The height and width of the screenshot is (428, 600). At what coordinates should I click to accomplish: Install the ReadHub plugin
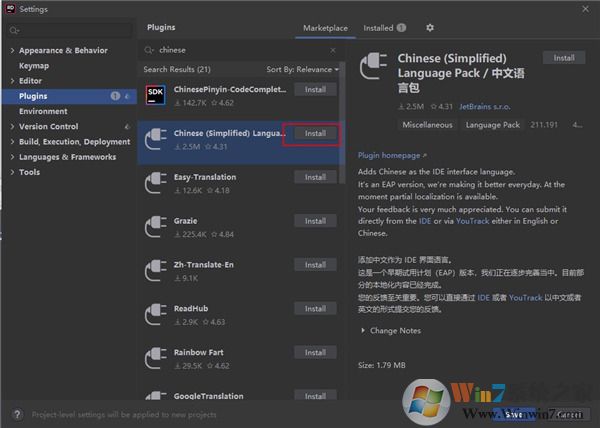pyautogui.click(x=315, y=309)
